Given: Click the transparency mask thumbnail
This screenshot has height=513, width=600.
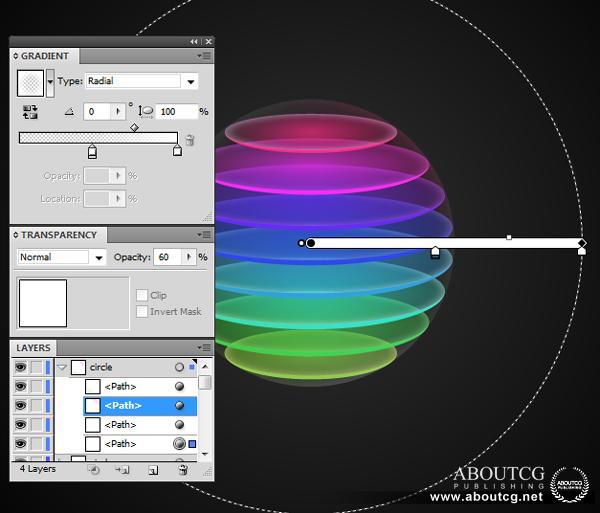Looking at the screenshot, I should point(43,303).
